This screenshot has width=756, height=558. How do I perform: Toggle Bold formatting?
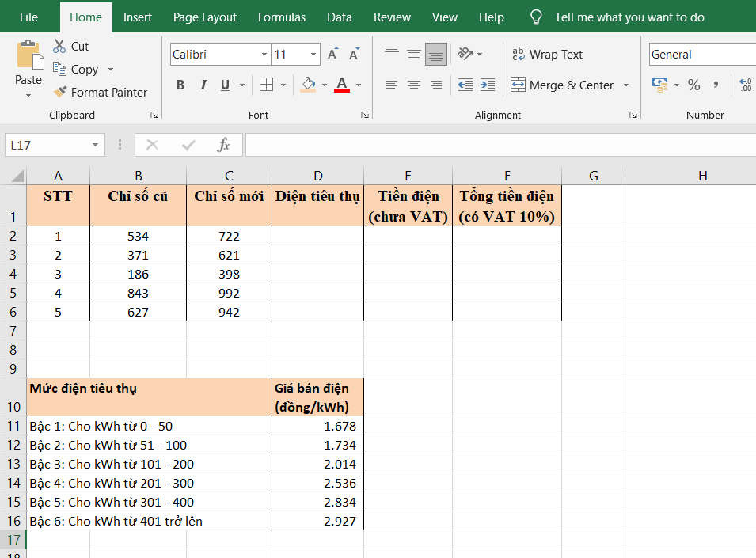(180, 85)
